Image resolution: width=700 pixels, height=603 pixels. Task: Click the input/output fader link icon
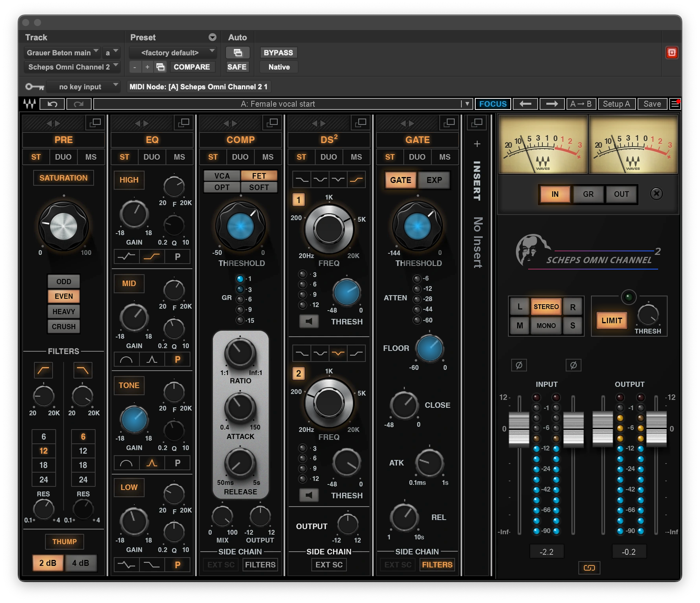pos(589,568)
